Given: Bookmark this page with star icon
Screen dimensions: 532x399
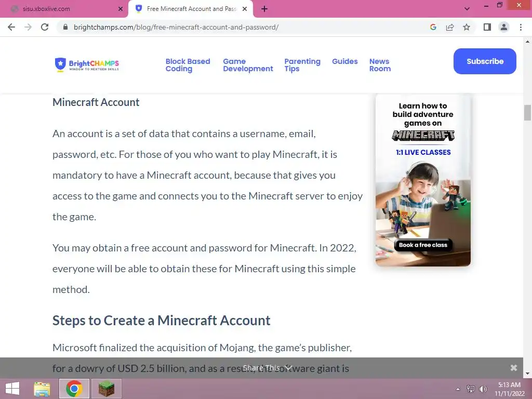Looking at the screenshot, I should (467, 27).
